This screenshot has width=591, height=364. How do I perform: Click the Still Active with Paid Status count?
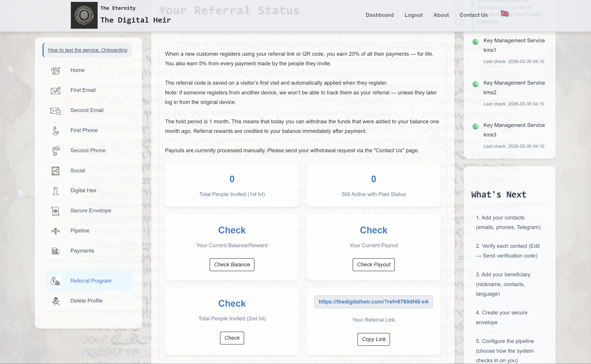point(374,179)
